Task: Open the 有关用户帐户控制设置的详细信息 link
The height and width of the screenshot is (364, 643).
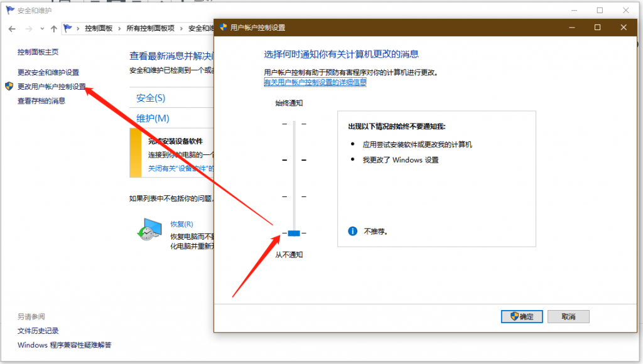Action: point(315,82)
